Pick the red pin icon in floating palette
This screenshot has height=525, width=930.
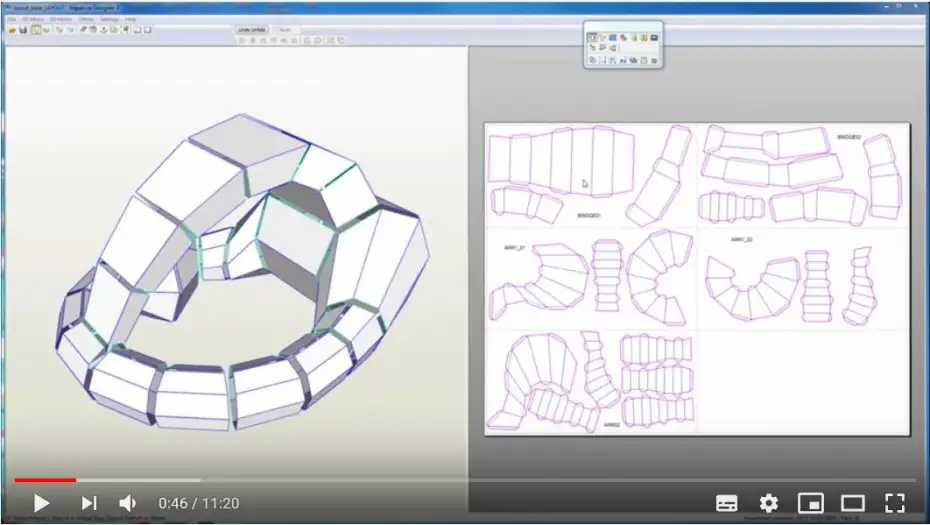coord(623,37)
